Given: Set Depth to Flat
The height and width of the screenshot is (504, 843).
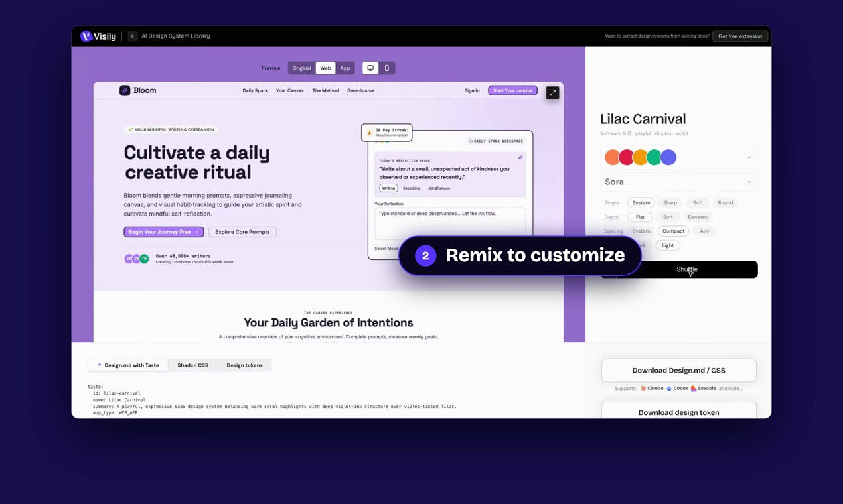Looking at the screenshot, I should pyautogui.click(x=640, y=217).
